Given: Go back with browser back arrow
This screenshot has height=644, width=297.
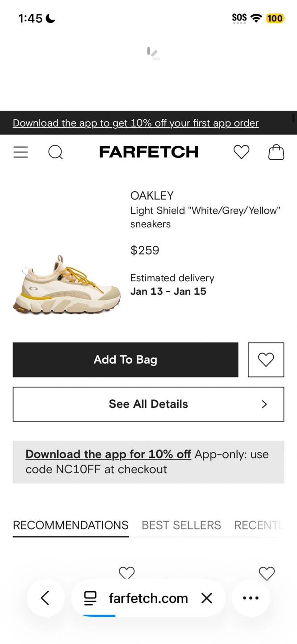Looking at the screenshot, I should click(45, 598).
